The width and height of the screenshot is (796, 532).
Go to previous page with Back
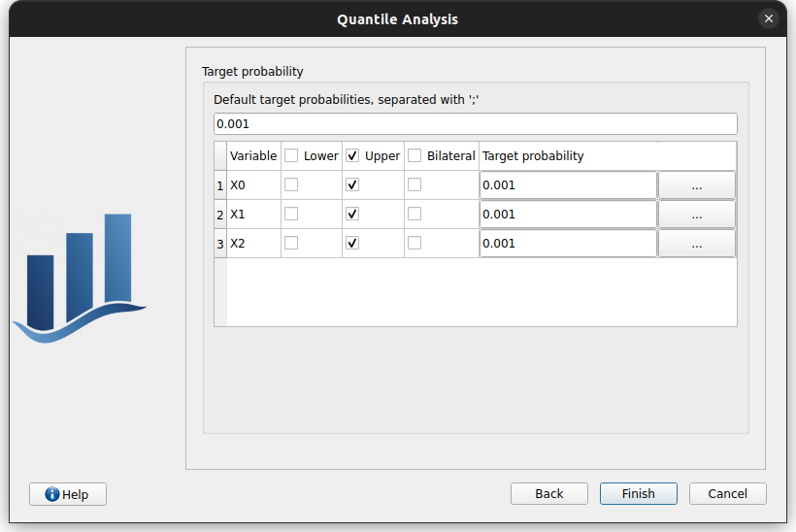point(549,494)
